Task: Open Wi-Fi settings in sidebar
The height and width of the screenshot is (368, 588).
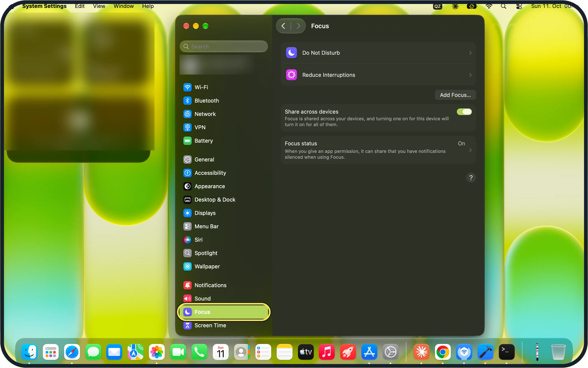Action: tap(223, 87)
